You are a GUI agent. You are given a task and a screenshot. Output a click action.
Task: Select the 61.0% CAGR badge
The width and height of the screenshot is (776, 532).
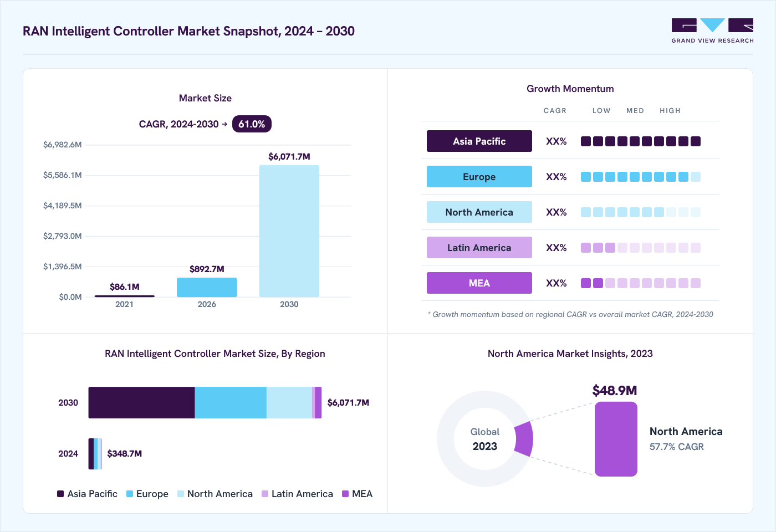(252, 124)
